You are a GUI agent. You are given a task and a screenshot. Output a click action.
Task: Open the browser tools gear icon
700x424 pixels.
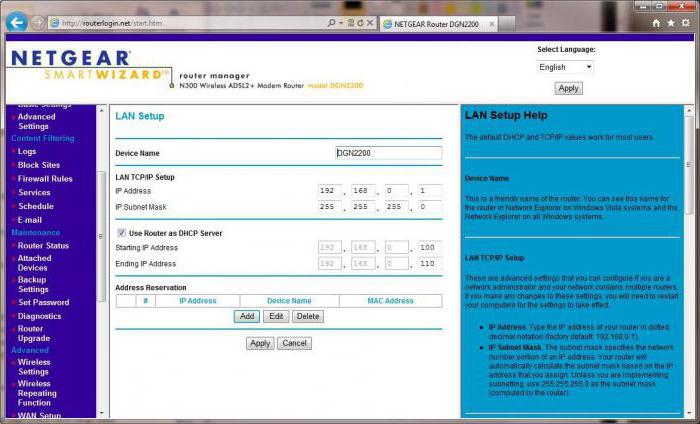click(x=686, y=22)
